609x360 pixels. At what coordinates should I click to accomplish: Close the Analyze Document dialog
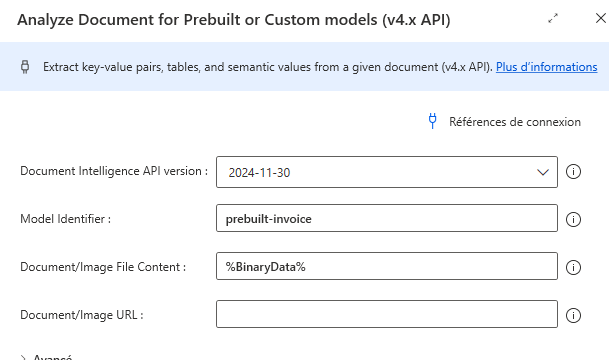pos(601,18)
